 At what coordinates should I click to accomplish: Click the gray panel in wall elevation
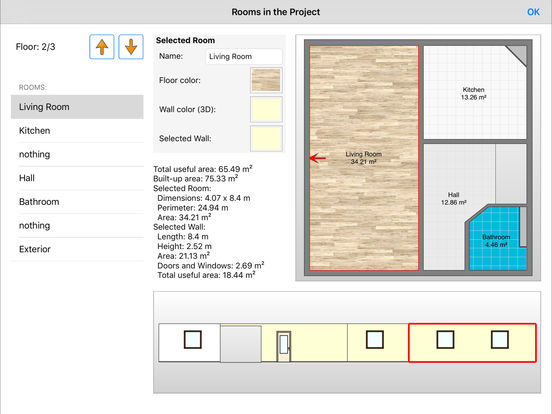pyautogui.click(x=241, y=344)
